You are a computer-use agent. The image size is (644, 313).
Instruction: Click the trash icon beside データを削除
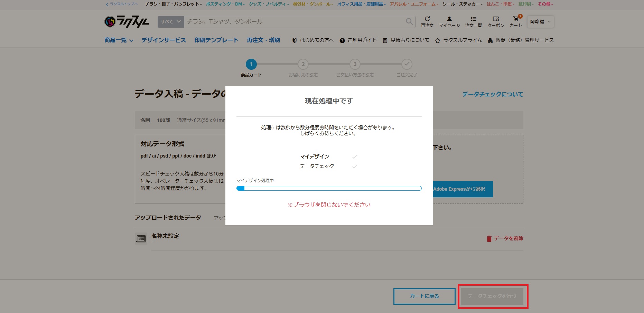tap(489, 238)
